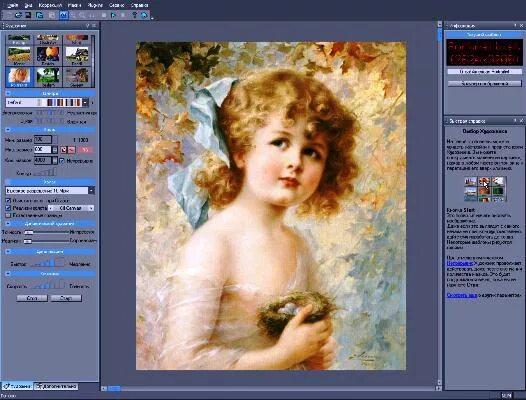Click the pause icon in the toolbar
The width and height of the screenshot is (526, 400).
coord(92,15)
